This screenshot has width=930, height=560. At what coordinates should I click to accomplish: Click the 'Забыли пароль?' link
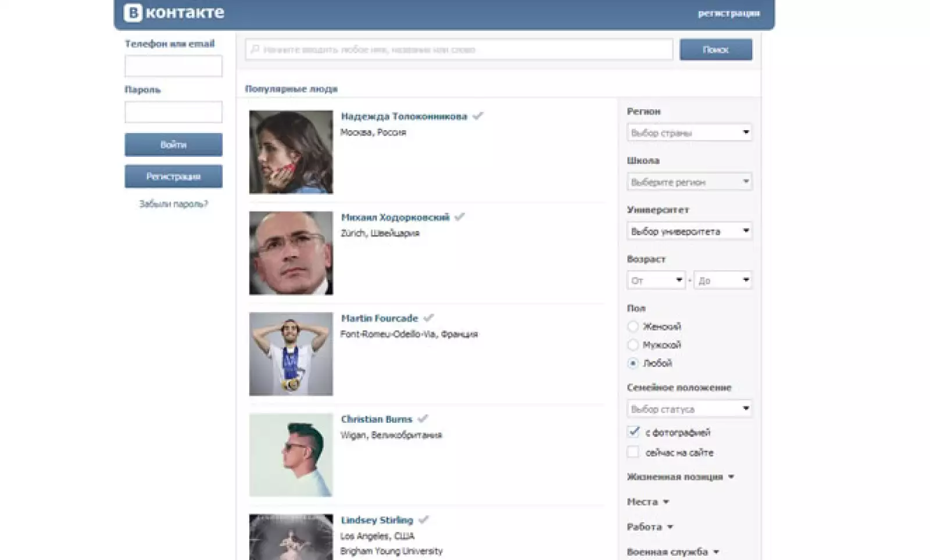tap(173, 204)
